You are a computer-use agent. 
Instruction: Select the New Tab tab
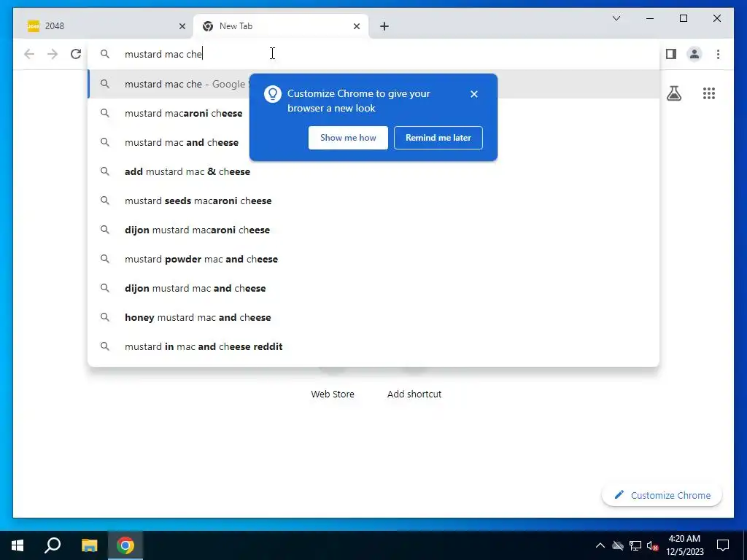pos(281,26)
